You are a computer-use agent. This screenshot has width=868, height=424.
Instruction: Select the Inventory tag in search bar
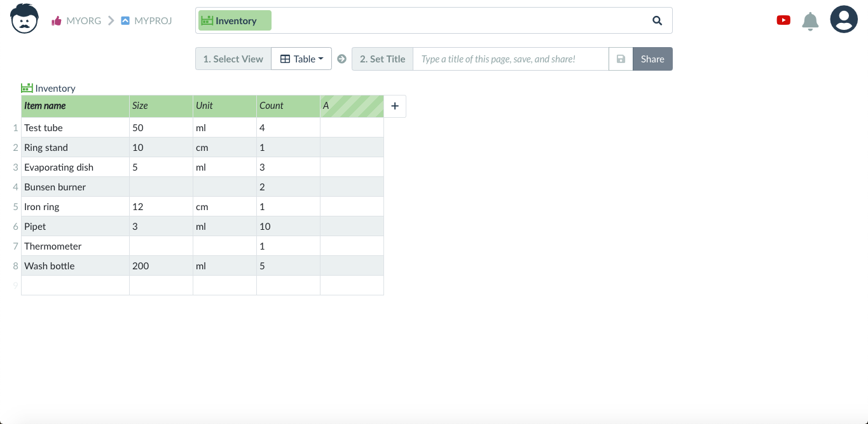pos(235,20)
